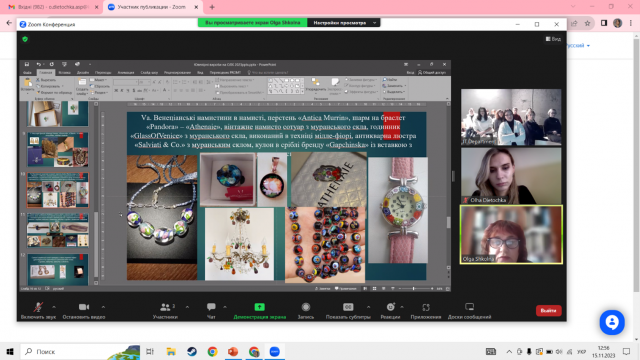640x360 pixels.
Task: Expand reactions options arrow
Action: pyautogui.click(x=402, y=307)
